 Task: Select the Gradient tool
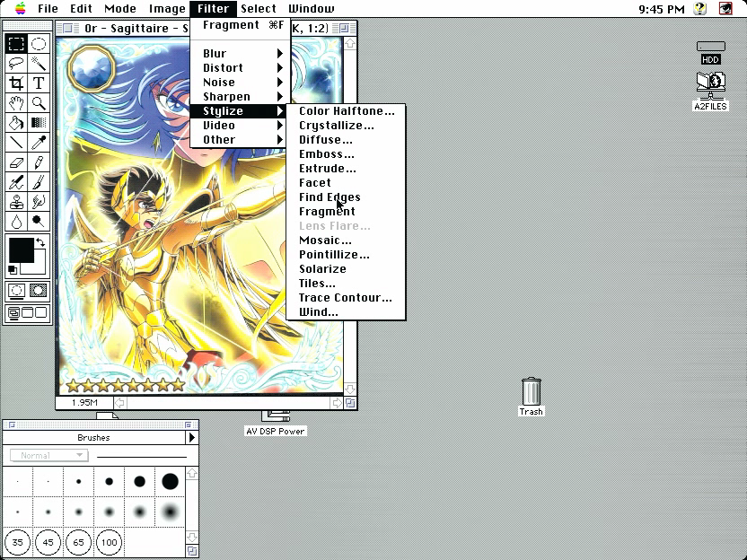[39, 123]
